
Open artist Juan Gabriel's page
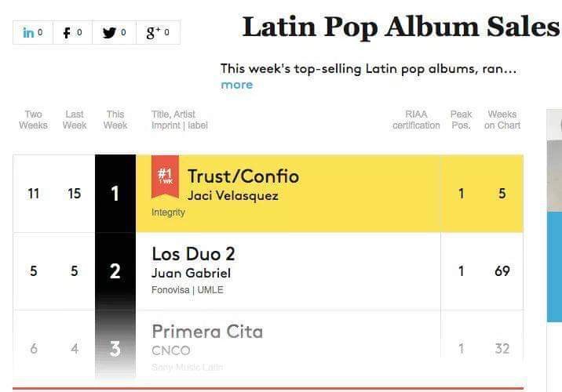(191, 273)
